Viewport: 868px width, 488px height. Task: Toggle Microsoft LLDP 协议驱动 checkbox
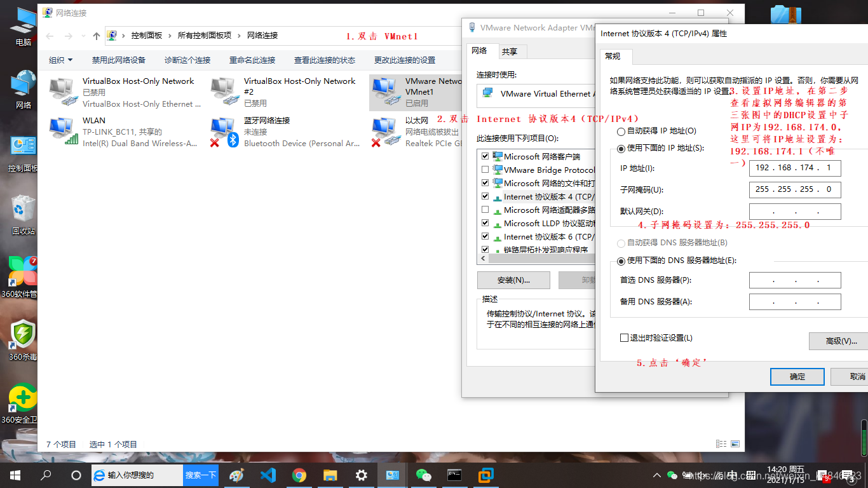[485, 223]
